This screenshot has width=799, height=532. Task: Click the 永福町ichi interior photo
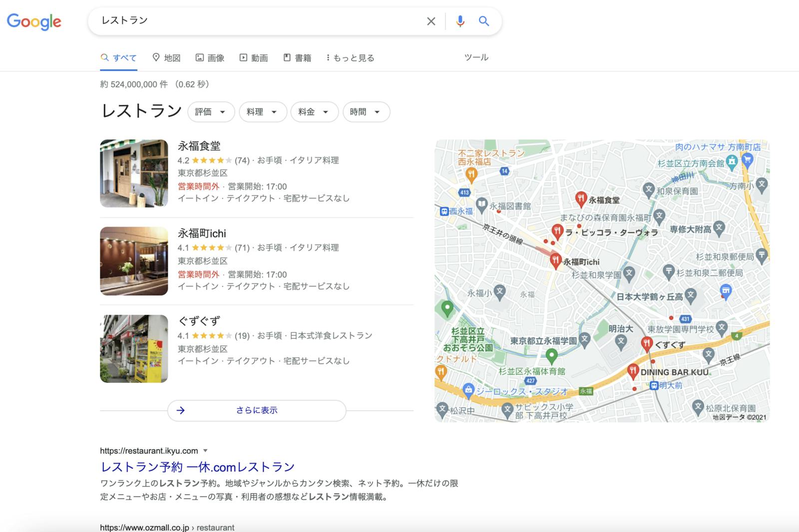click(x=134, y=261)
